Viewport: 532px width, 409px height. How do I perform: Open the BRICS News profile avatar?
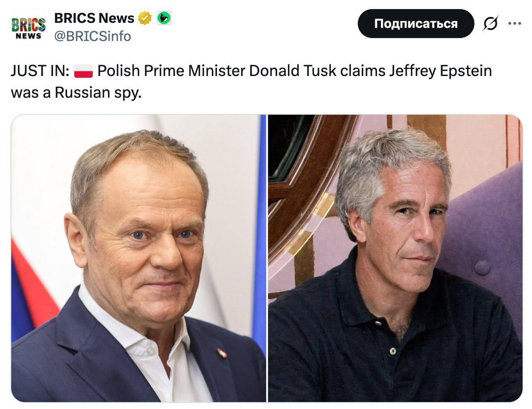point(28,27)
